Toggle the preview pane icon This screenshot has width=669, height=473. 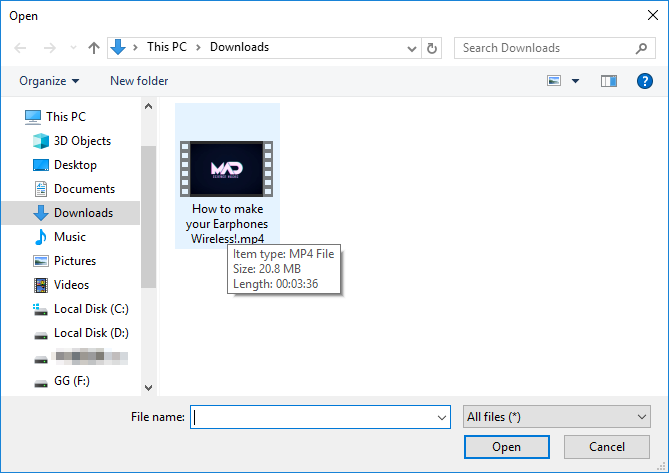609,81
